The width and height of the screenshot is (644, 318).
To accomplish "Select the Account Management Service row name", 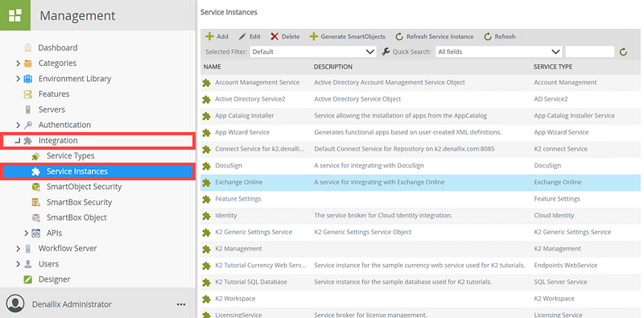I will [257, 83].
